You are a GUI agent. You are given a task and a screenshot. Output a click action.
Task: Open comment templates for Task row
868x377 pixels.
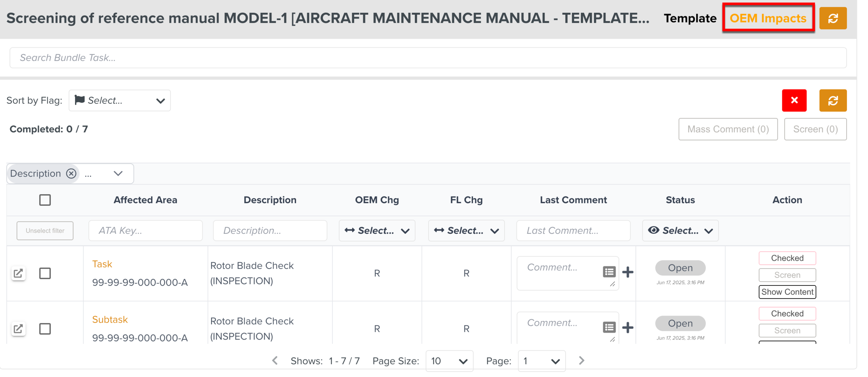pyautogui.click(x=609, y=272)
